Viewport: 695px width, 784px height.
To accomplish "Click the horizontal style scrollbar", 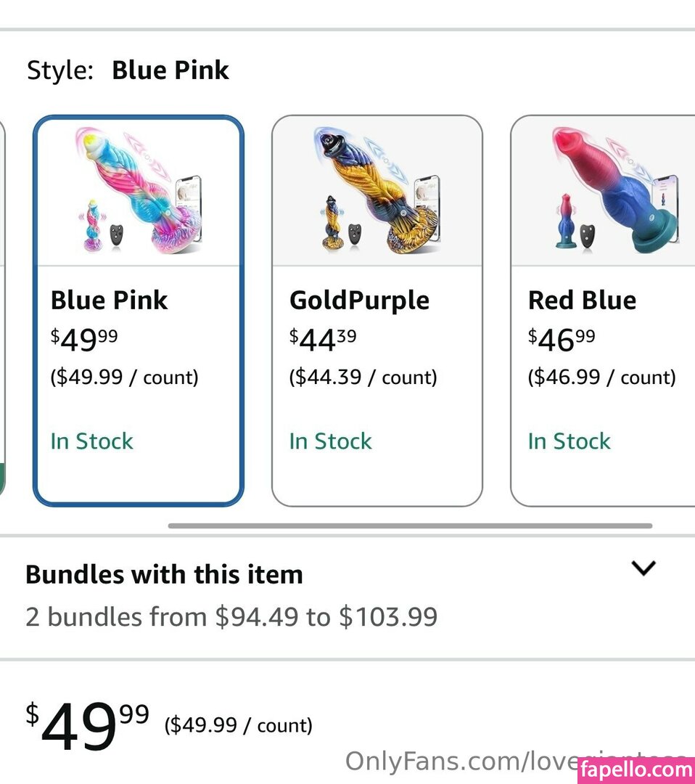I will click(410, 526).
